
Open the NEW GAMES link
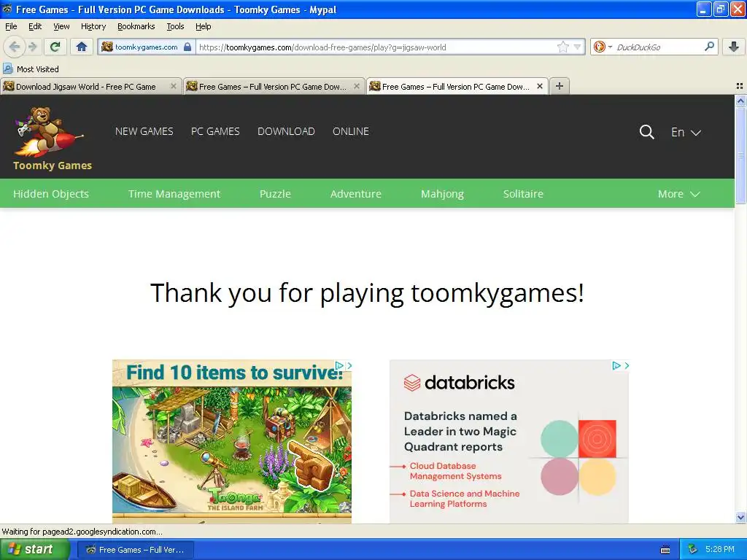(144, 131)
